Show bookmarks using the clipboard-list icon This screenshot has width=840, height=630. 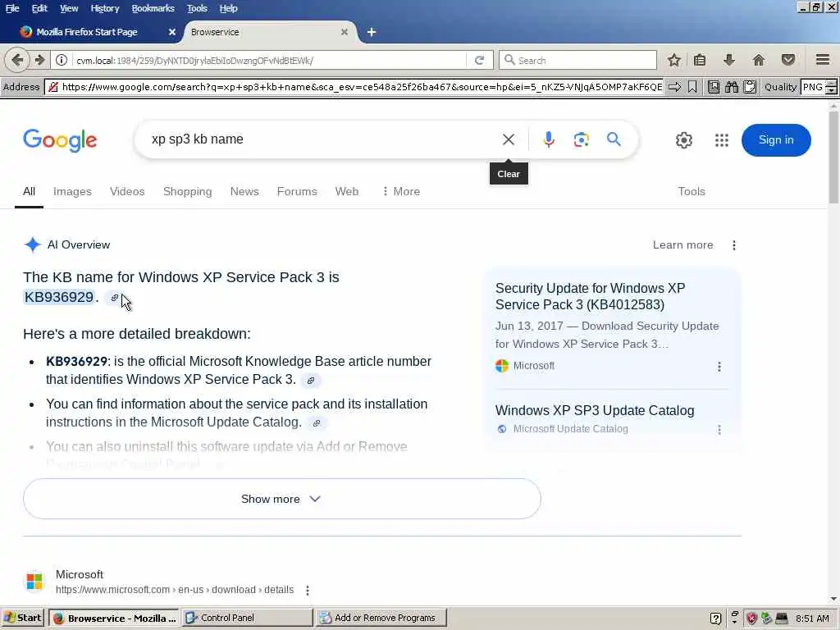click(x=700, y=60)
